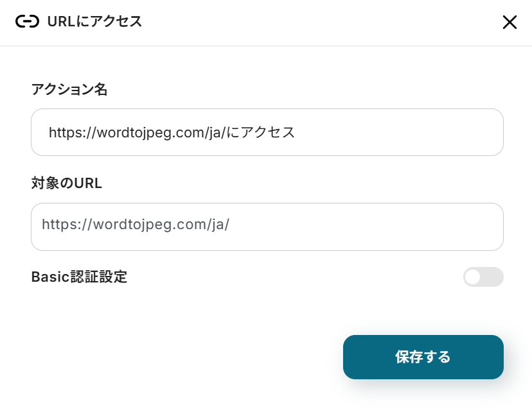Save the URL access action settings
The image size is (532, 412).
[x=423, y=357]
